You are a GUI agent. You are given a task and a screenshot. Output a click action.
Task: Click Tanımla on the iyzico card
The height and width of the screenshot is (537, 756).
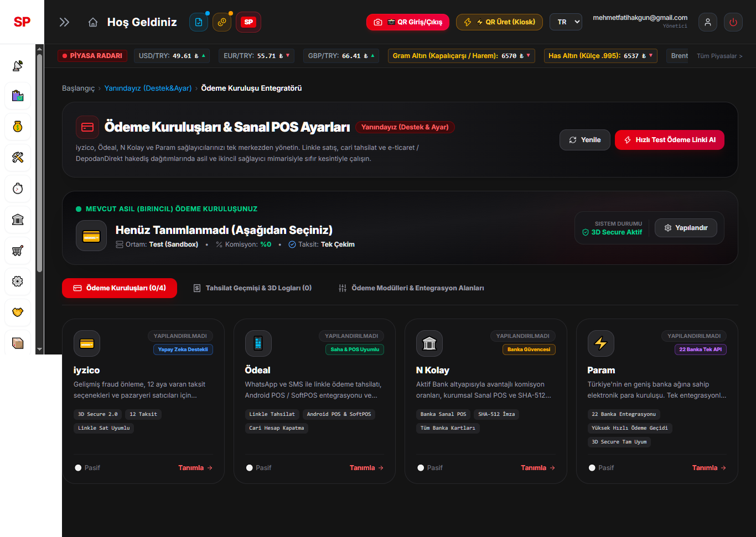pyautogui.click(x=195, y=468)
